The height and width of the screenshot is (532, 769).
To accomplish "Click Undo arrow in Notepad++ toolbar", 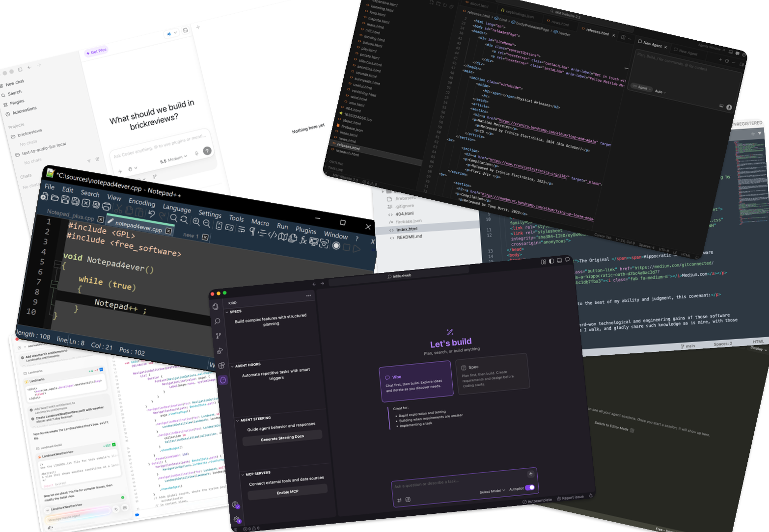I will [151, 213].
